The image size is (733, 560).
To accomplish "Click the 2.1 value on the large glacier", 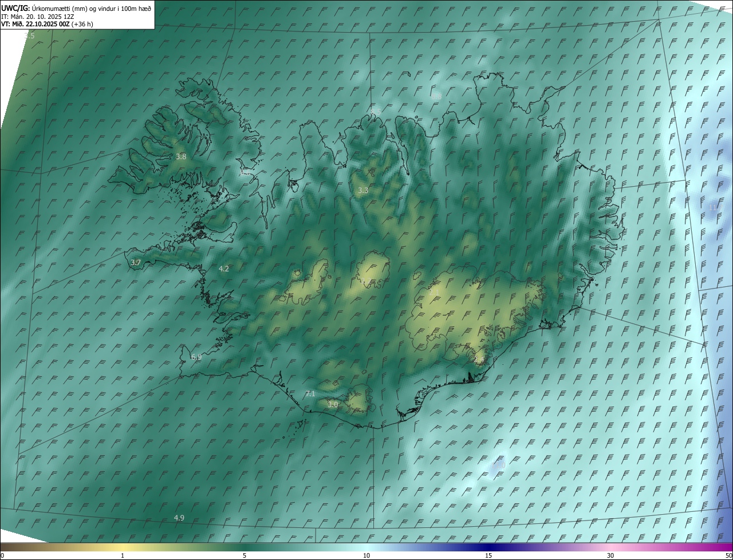I will coord(435,292).
